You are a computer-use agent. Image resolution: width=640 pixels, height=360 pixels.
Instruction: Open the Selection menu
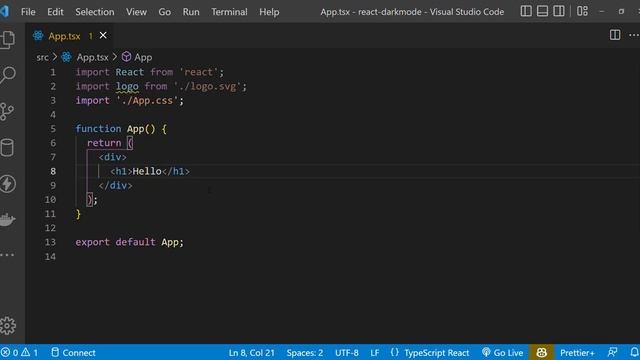click(x=95, y=12)
